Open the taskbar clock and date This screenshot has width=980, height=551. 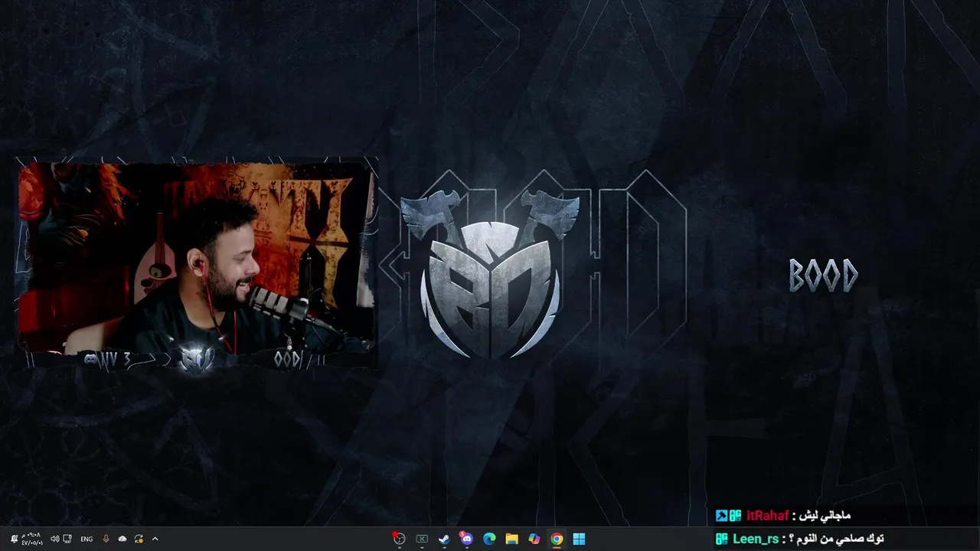tap(31, 539)
